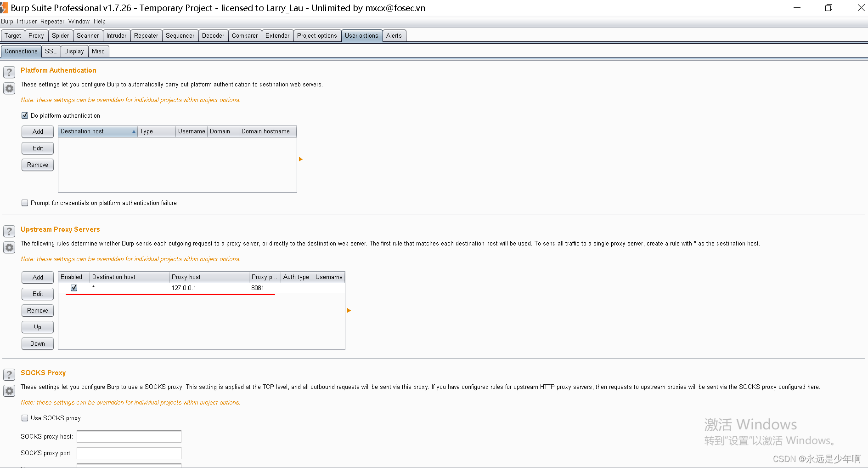The image size is (868, 468).
Task: Click Remove in Platform Authentication
Action: click(x=38, y=165)
